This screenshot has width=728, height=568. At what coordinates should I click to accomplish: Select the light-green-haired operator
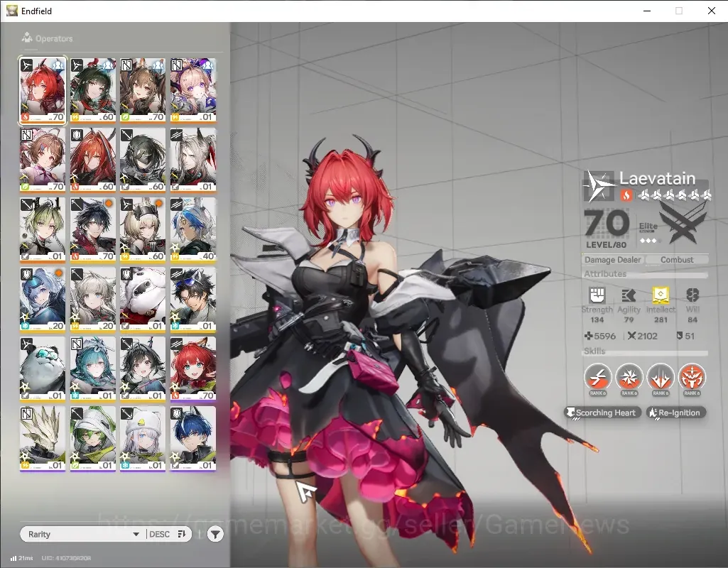pos(43,230)
